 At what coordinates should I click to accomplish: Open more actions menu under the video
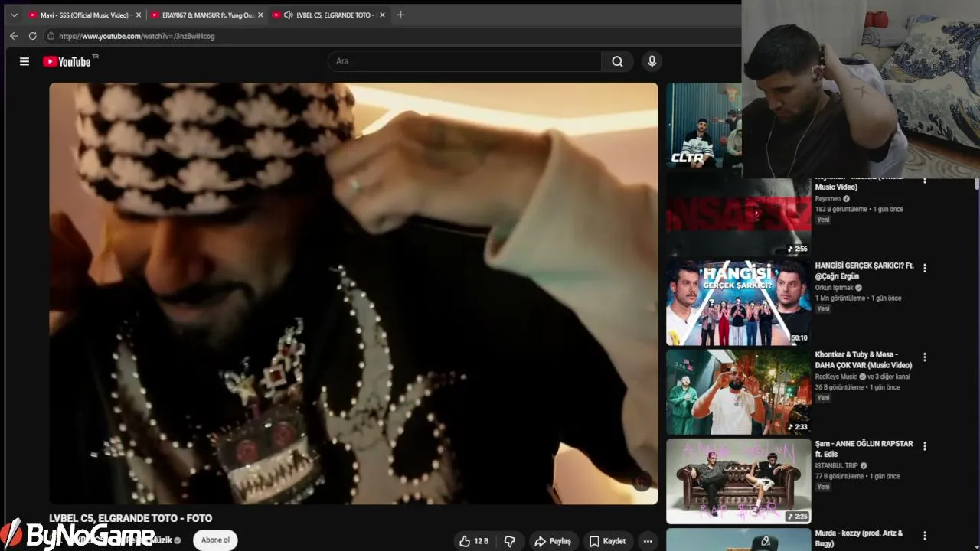(648, 541)
